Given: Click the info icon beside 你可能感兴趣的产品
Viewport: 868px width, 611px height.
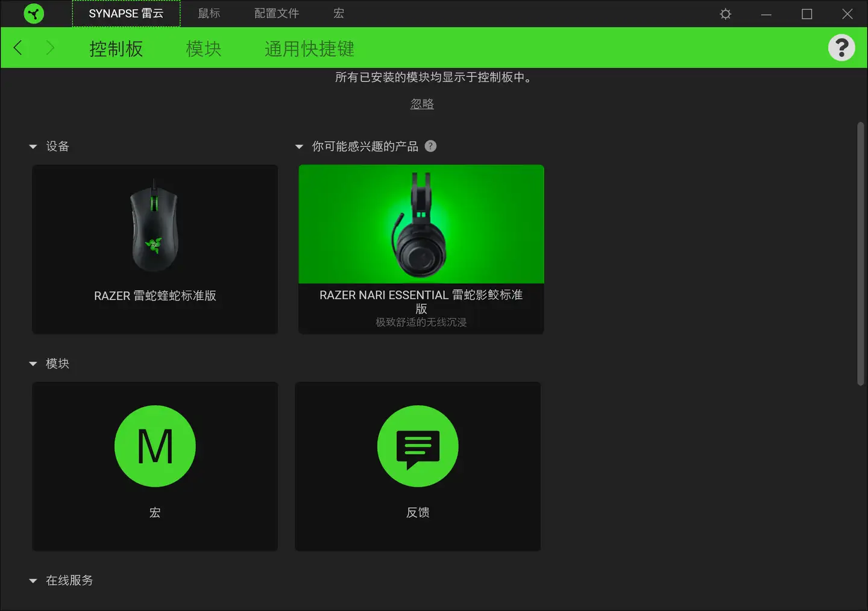Looking at the screenshot, I should (x=430, y=146).
